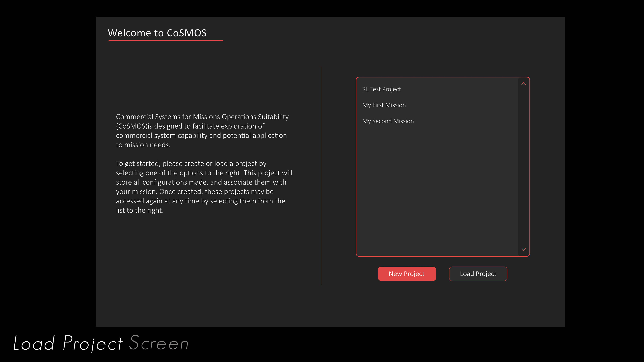
Task: Select My Second Mission project
Action: (x=388, y=121)
